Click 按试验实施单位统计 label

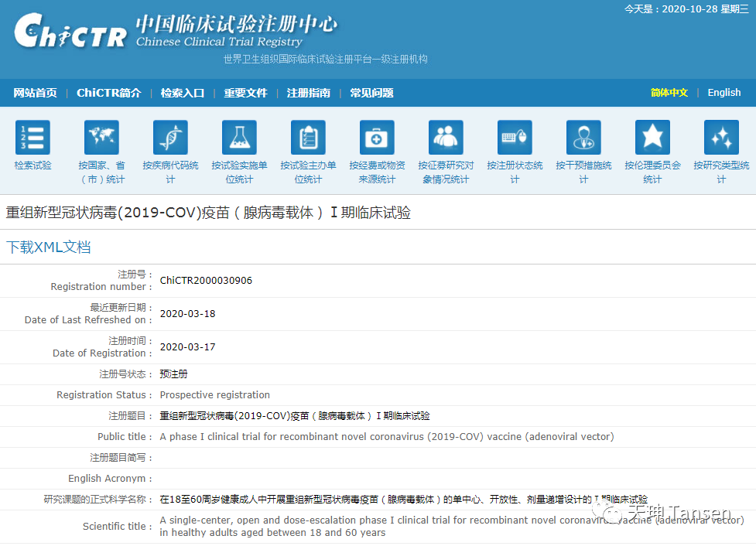(240, 172)
